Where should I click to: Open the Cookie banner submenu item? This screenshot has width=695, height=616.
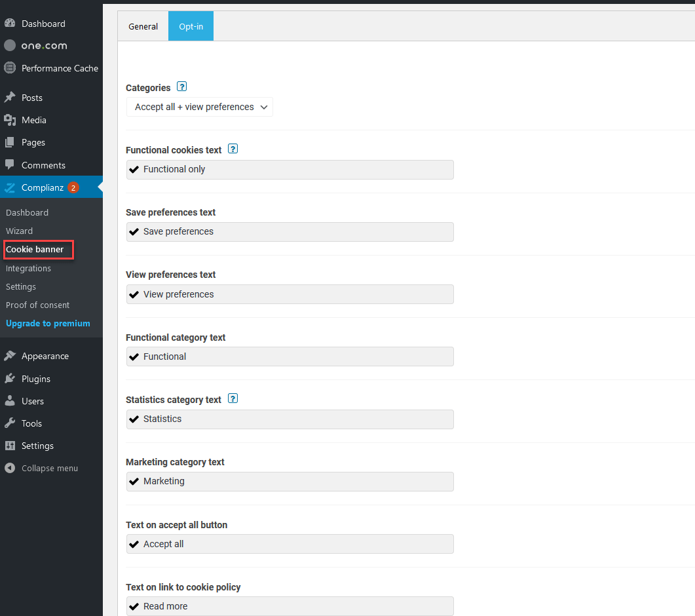point(35,249)
